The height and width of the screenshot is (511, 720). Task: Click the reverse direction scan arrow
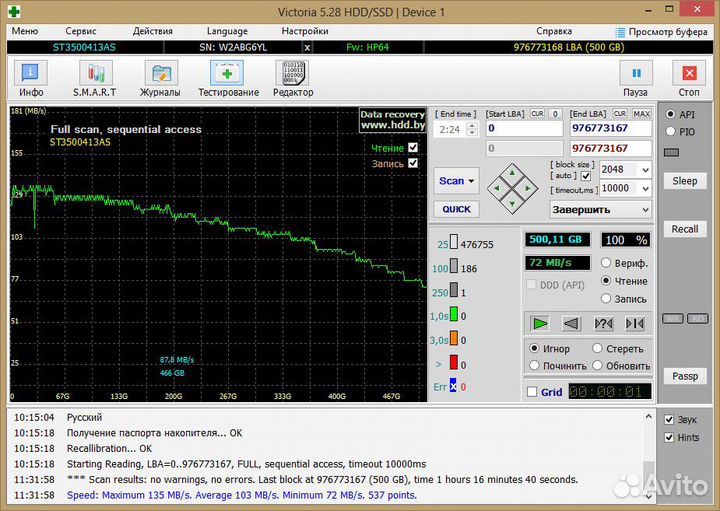point(571,323)
